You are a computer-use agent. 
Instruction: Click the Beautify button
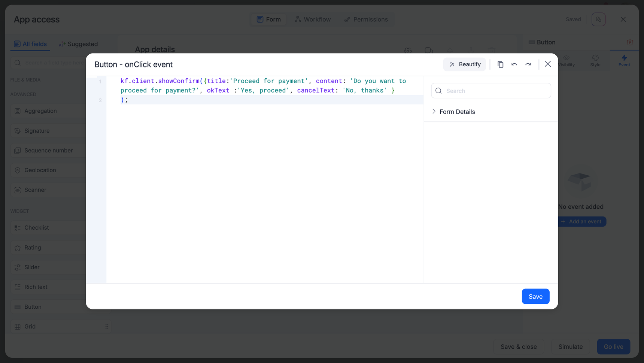464,64
